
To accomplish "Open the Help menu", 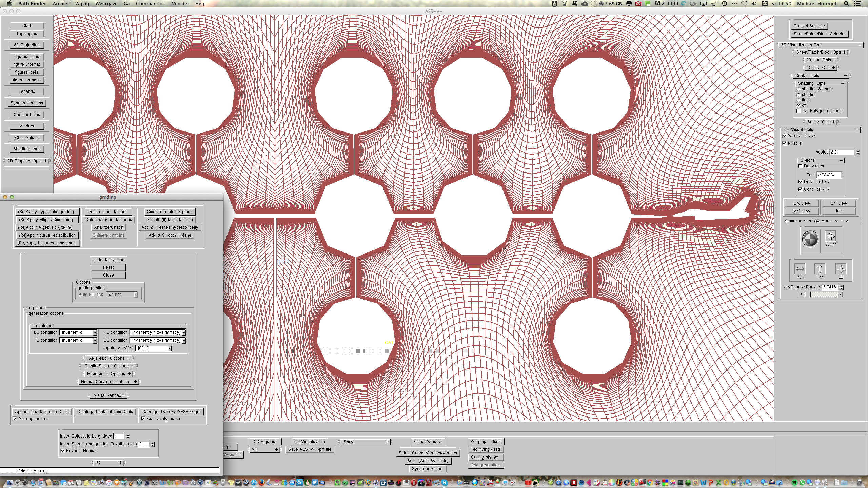I will coord(200,4).
